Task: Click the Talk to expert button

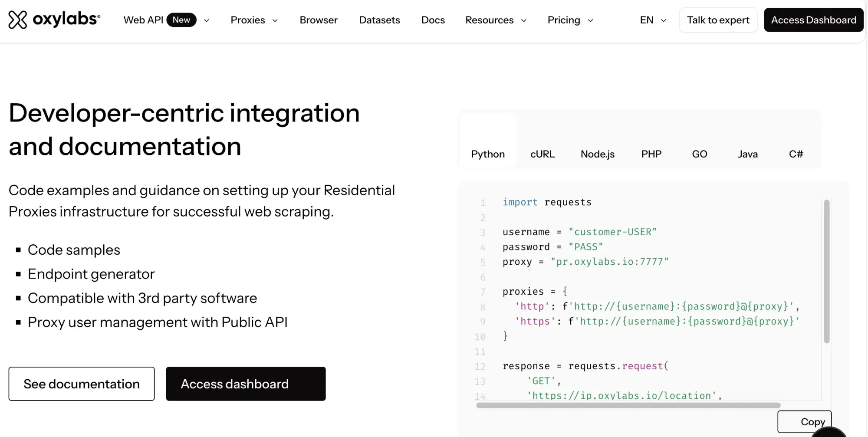Action: tap(718, 20)
